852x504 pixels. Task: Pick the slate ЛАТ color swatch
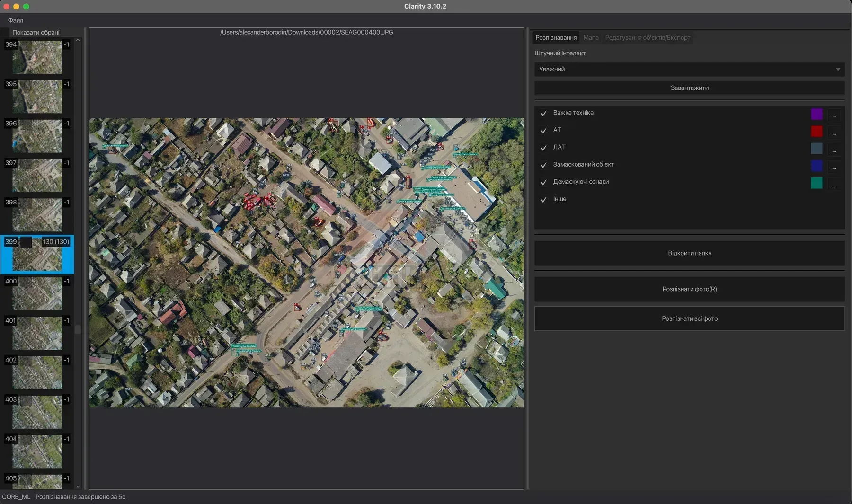pos(816,149)
